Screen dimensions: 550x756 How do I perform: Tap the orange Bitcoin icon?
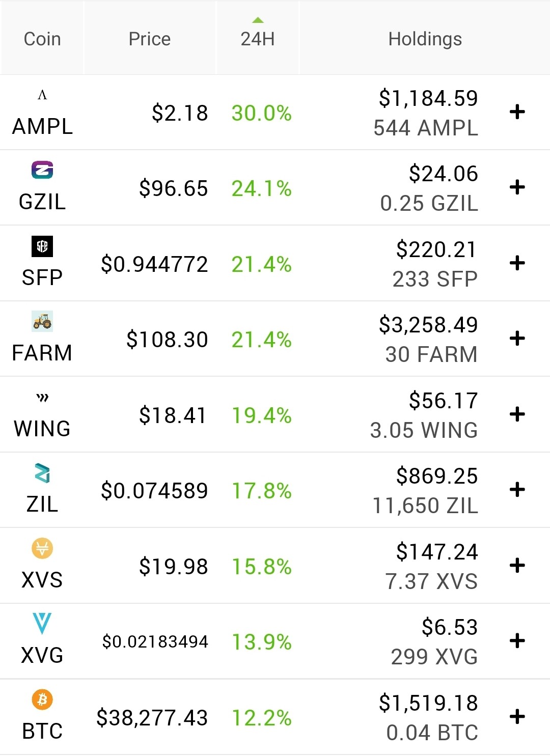pos(42,699)
